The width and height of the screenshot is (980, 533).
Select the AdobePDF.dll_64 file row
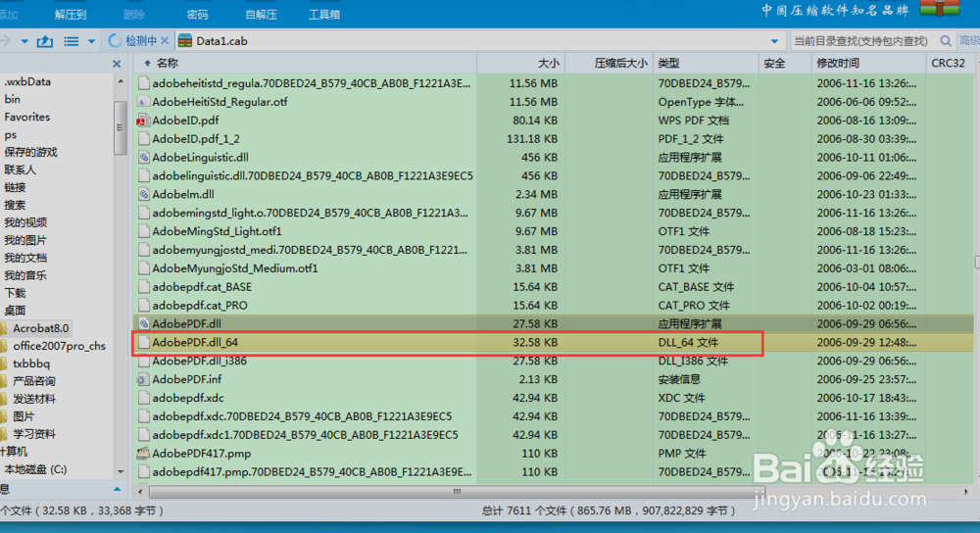click(x=448, y=342)
